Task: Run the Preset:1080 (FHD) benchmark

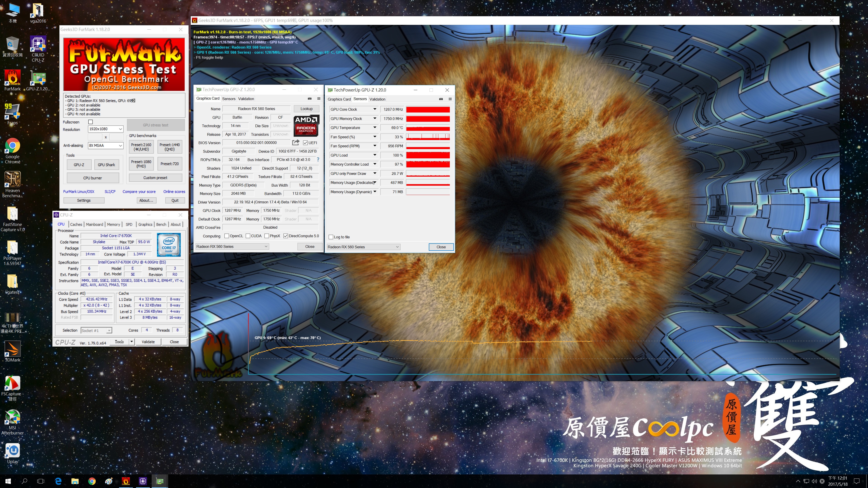Action: (141, 164)
